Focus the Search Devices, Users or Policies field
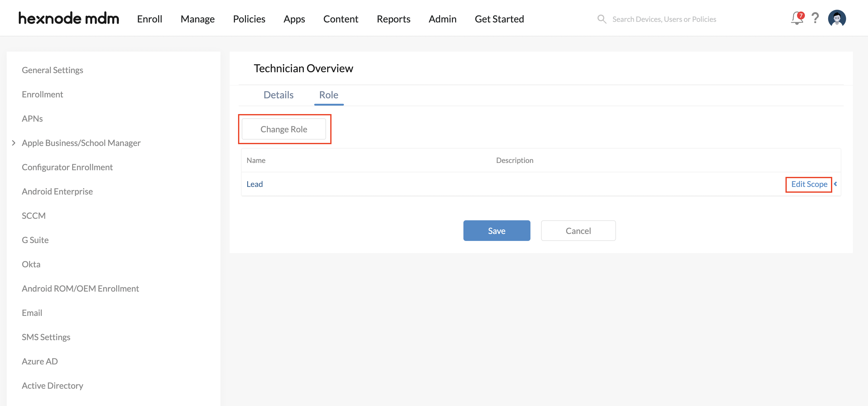The height and width of the screenshot is (406, 868). click(x=664, y=19)
